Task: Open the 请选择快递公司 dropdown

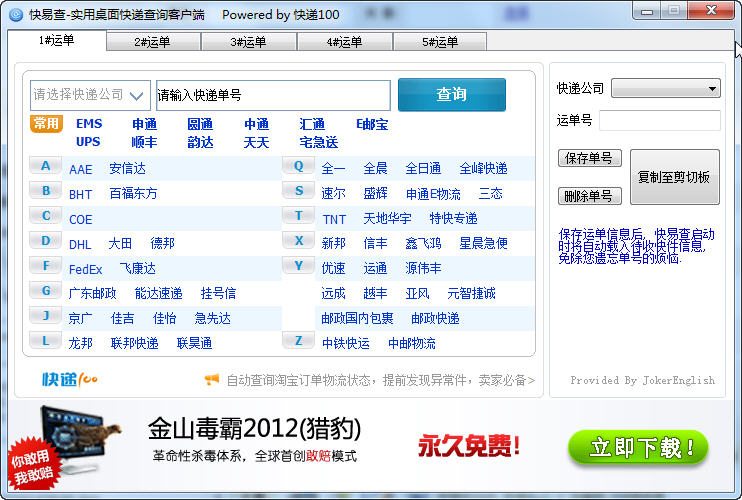Action: pyautogui.click(x=90, y=95)
